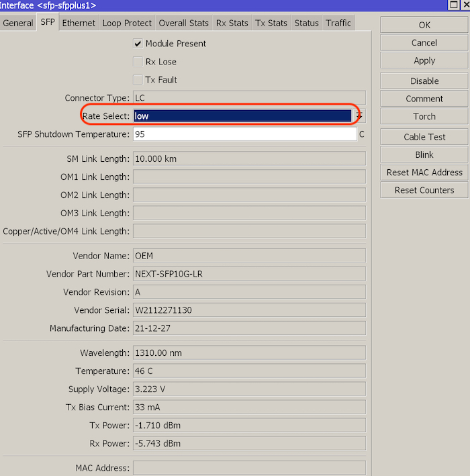This screenshot has width=470, height=476.
Task: Apply the interface settings
Action: point(424,60)
